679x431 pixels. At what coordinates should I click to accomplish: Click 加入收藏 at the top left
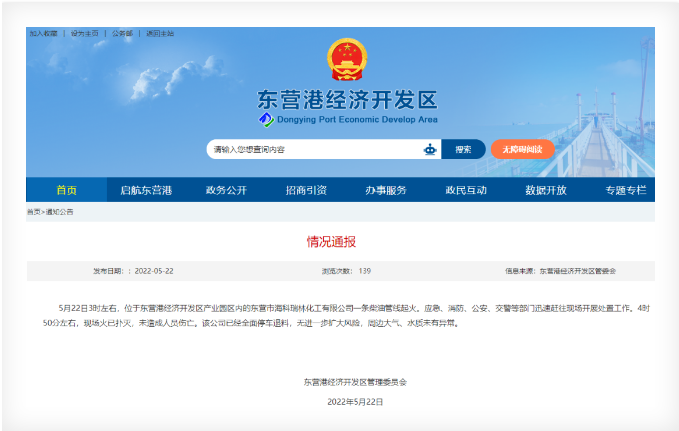43,33
